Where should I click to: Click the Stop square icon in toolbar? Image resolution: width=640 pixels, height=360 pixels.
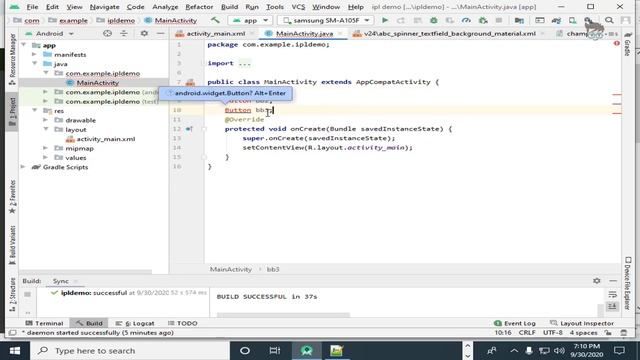499,20
